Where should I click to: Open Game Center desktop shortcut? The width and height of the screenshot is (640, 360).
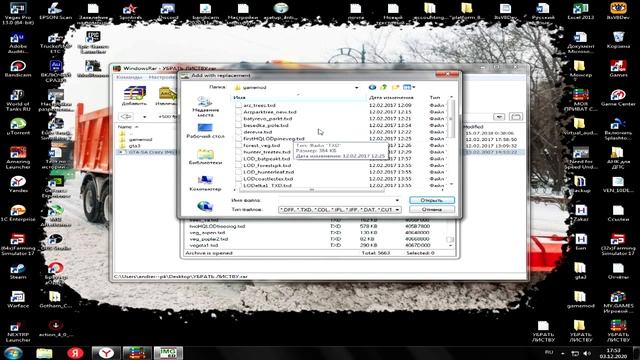[x=618, y=98]
